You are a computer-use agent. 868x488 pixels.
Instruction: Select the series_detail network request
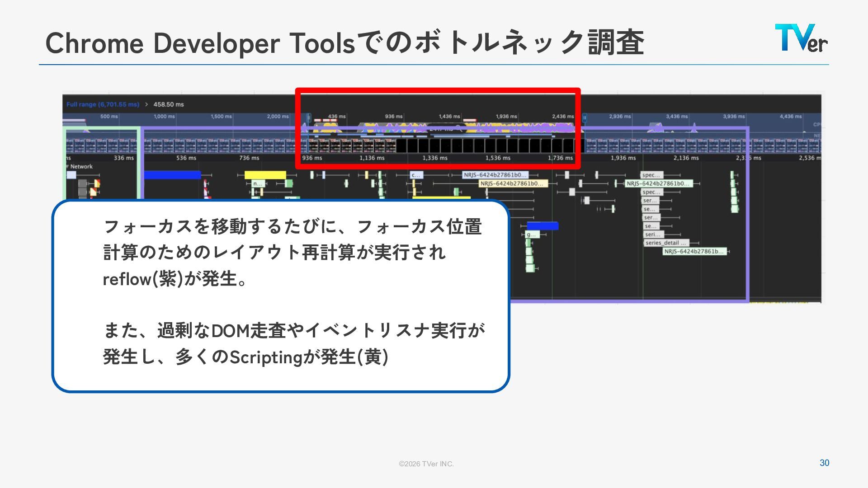click(x=666, y=243)
